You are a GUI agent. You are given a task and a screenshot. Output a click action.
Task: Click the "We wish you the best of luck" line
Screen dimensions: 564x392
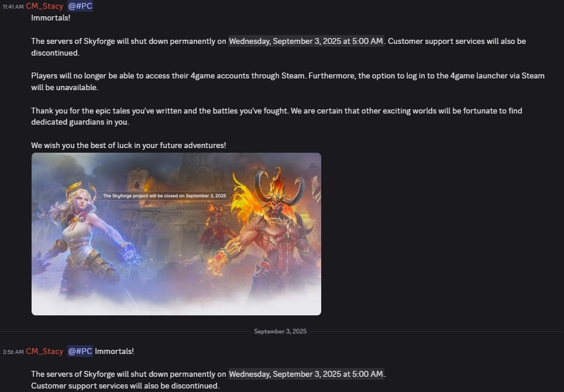tap(128, 145)
